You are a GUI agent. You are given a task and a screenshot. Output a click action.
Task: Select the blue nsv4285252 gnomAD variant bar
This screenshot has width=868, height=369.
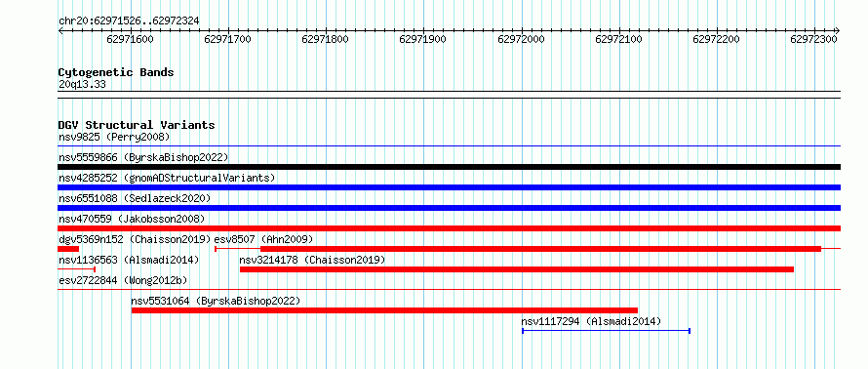click(x=449, y=187)
